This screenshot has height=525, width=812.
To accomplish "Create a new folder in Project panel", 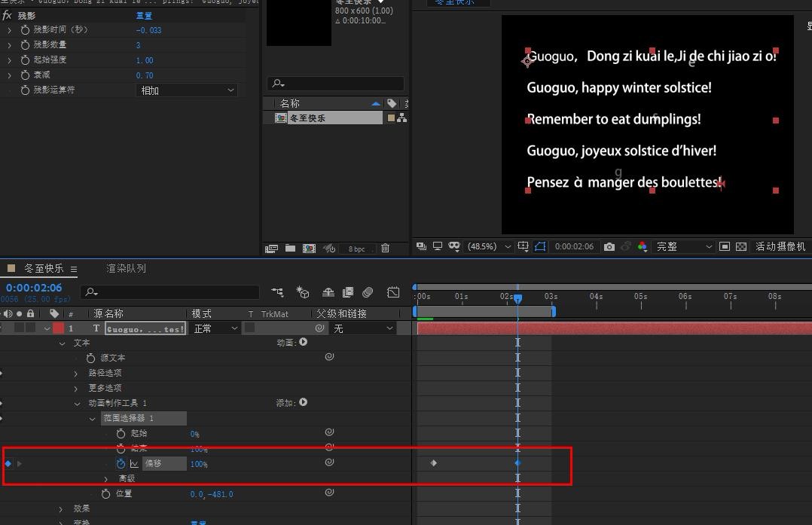I will tap(291, 249).
